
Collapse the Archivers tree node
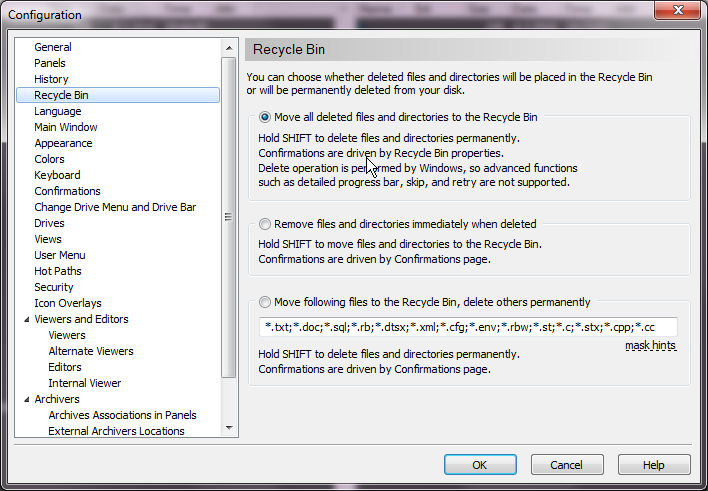(x=25, y=400)
